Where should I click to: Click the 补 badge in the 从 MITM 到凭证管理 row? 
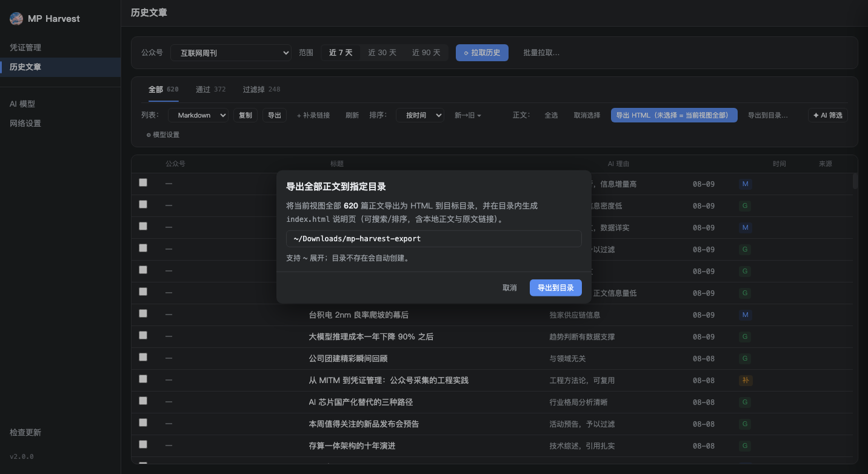tap(746, 381)
